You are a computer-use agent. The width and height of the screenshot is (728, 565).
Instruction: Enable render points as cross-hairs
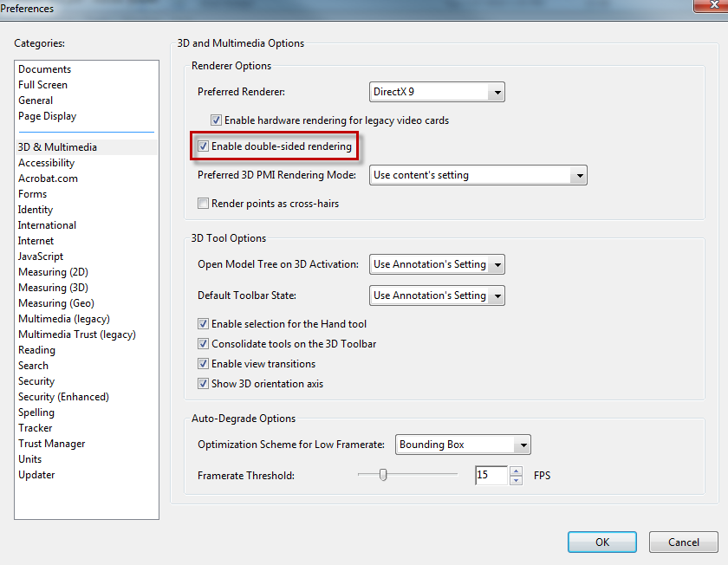point(203,203)
